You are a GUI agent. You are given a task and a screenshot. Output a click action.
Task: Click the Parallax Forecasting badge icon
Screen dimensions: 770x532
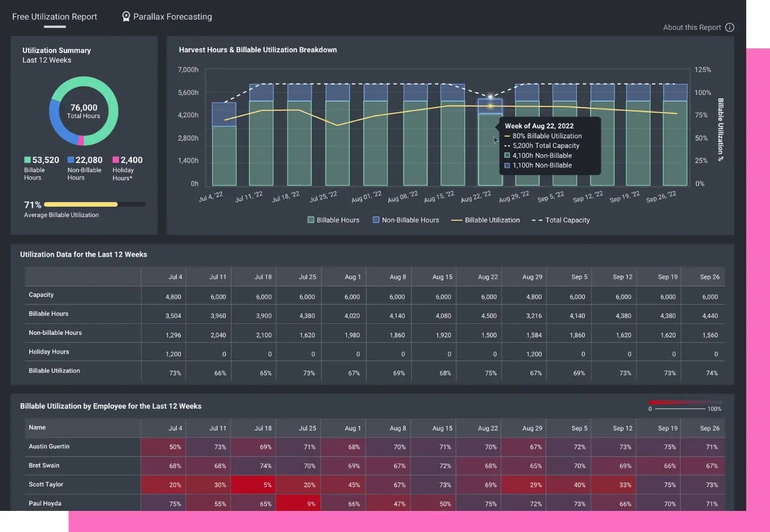point(126,17)
